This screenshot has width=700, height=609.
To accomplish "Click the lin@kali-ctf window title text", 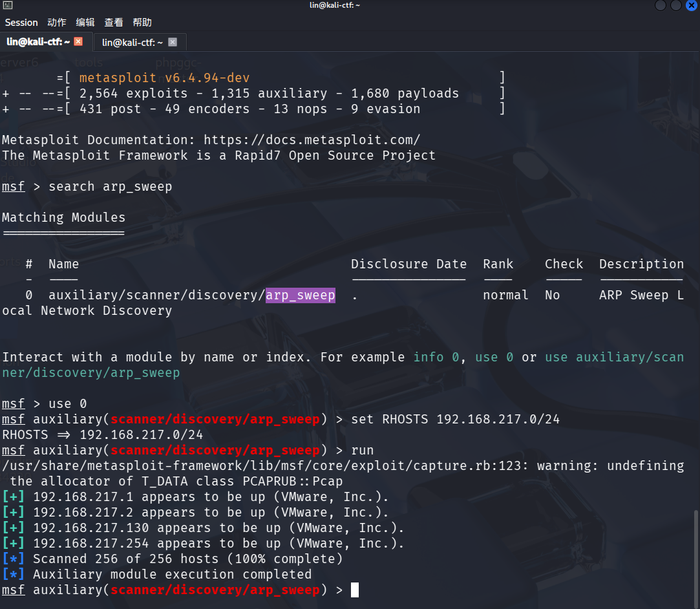I will coord(335,5).
